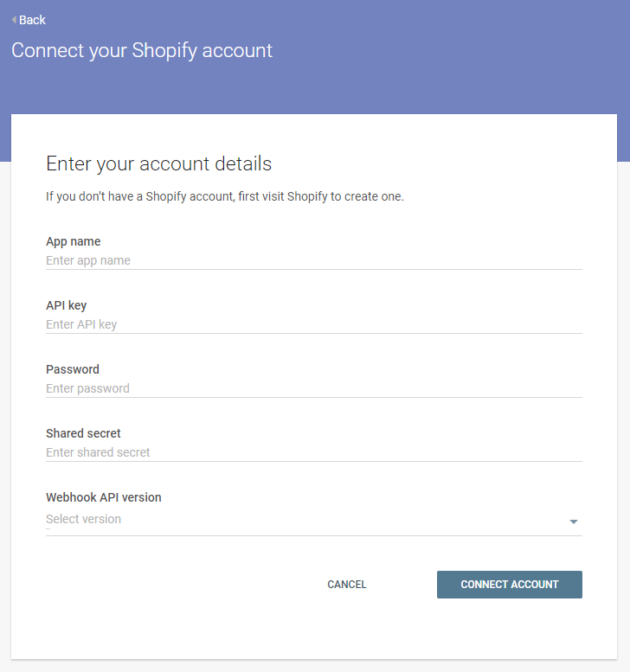Click the 'Webhook API version' label
The image size is (630, 672).
coord(104,497)
